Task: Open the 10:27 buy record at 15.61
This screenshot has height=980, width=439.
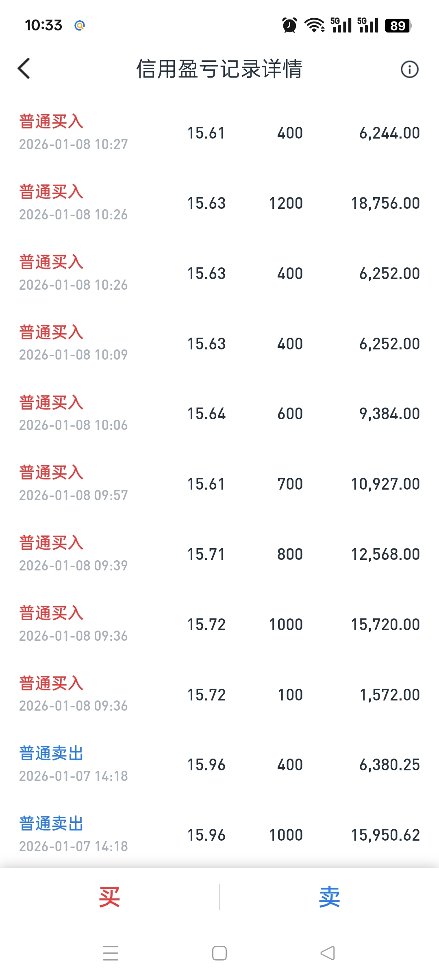Action: pos(219,133)
